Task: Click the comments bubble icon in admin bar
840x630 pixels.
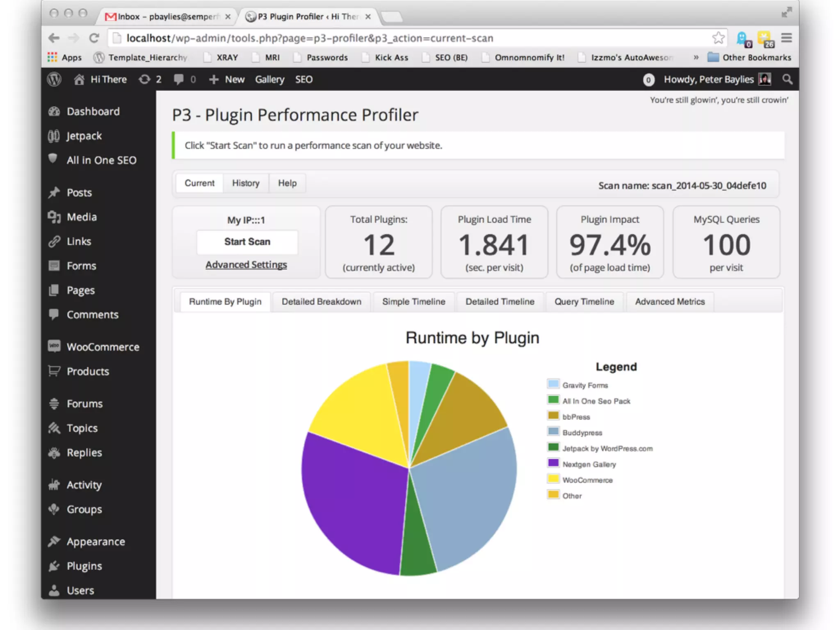Action: (x=178, y=79)
